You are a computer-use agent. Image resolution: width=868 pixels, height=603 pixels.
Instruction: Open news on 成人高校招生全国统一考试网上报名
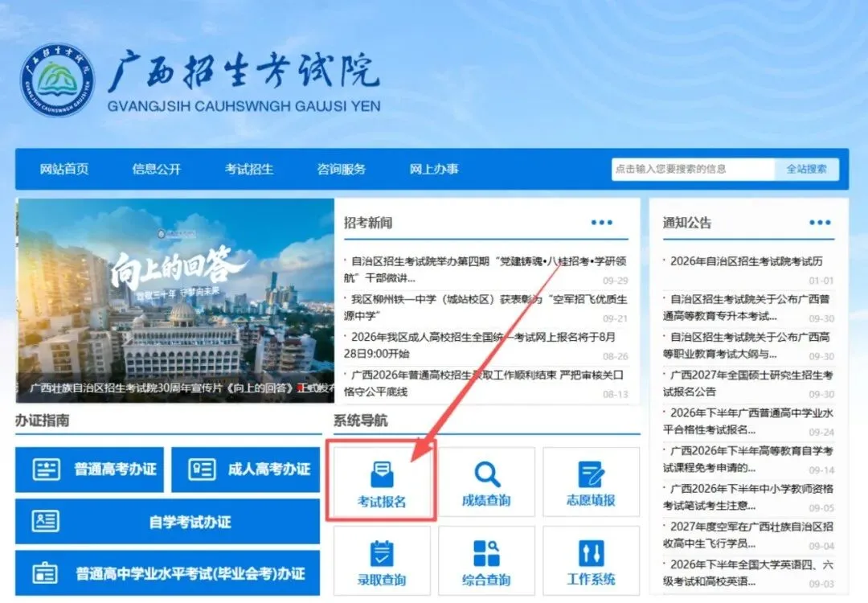pos(479,345)
